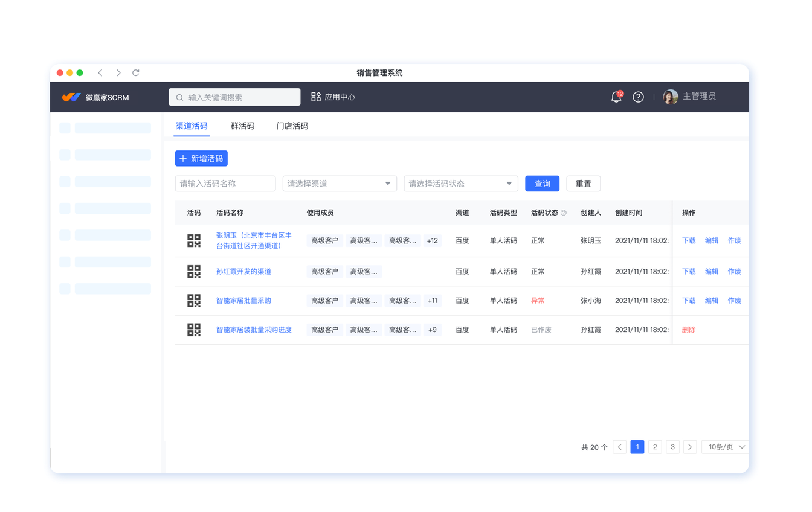Click 下载 in 张明玉 row
Viewport: 812px width, 512px height.
point(689,240)
